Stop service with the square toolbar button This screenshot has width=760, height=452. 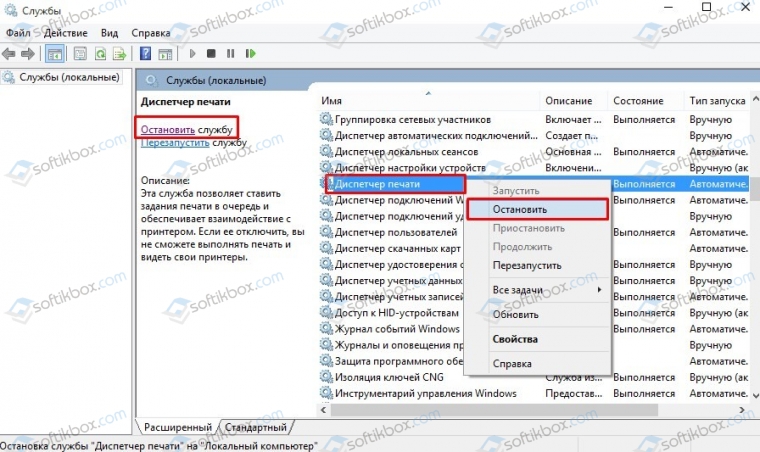[x=211, y=54]
